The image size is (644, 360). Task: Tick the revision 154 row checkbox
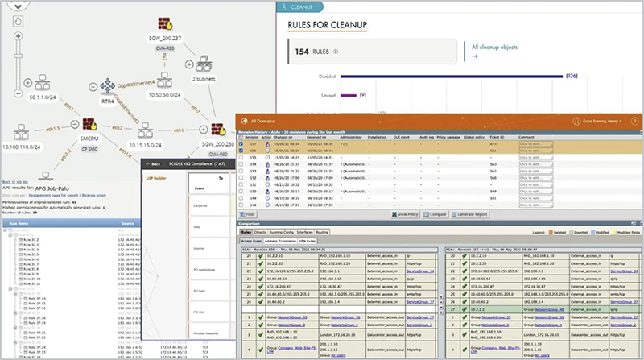pyautogui.click(x=239, y=163)
